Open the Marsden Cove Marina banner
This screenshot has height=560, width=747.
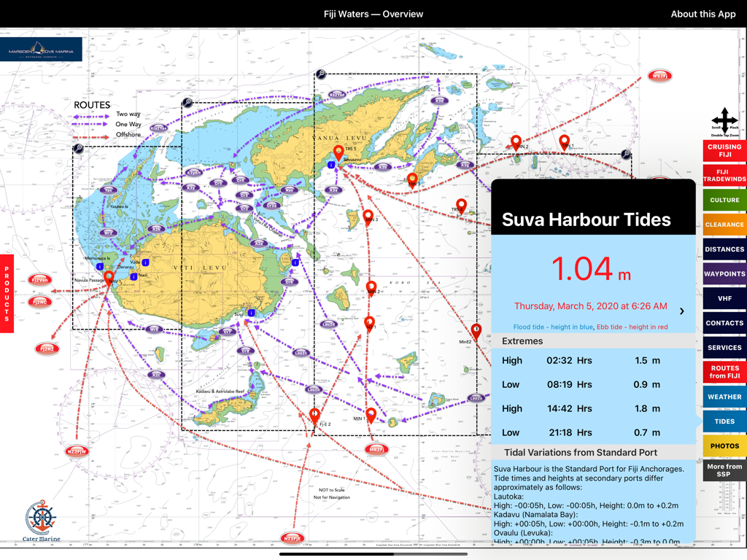coord(41,49)
